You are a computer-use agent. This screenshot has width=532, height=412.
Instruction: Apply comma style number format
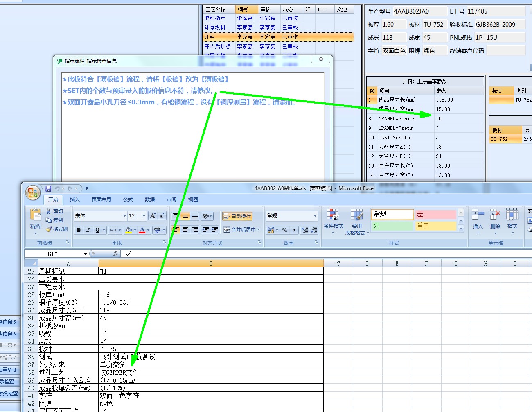(x=293, y=230)
